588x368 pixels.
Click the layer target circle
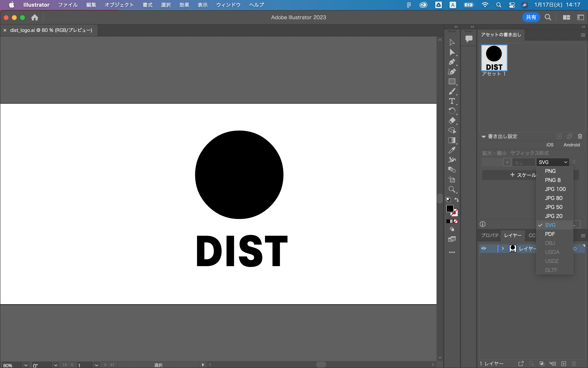tap(575, 248)
